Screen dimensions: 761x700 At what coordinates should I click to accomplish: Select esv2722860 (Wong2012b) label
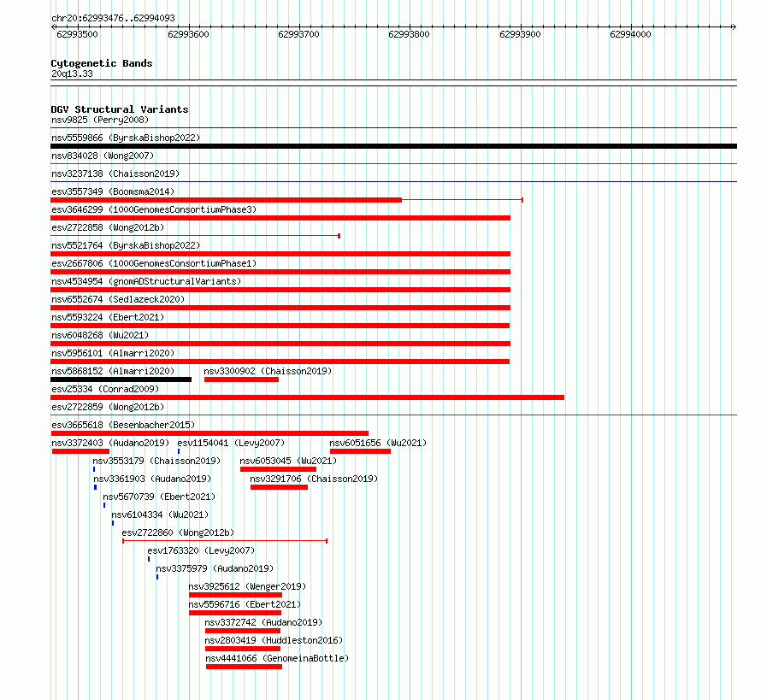coord(178,532)
